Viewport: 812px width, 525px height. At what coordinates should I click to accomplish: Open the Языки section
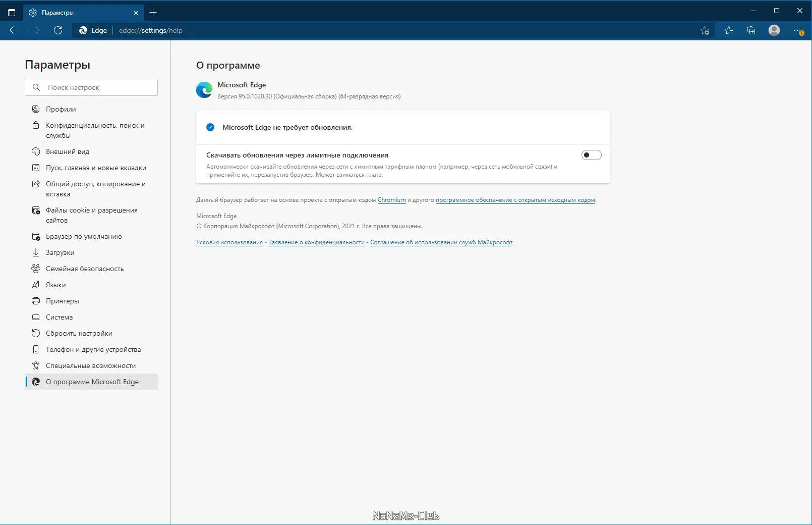coord(91,285)
